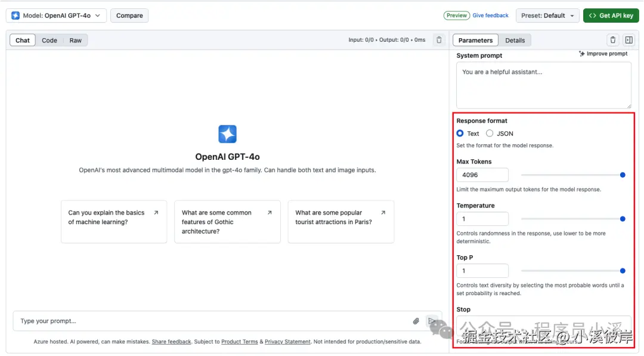Choose the machine learning basics suggestion card
644x356 pixels.
click(x=114, y=222)
